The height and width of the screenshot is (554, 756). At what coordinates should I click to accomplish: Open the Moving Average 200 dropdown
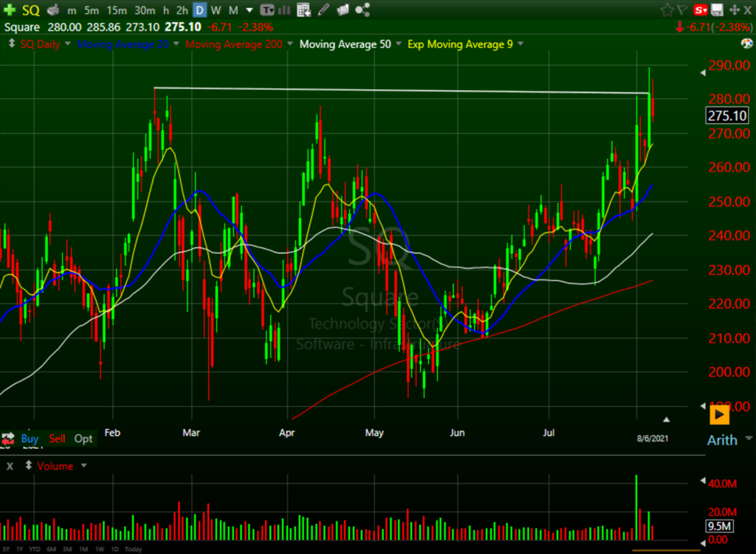(289, 44)
